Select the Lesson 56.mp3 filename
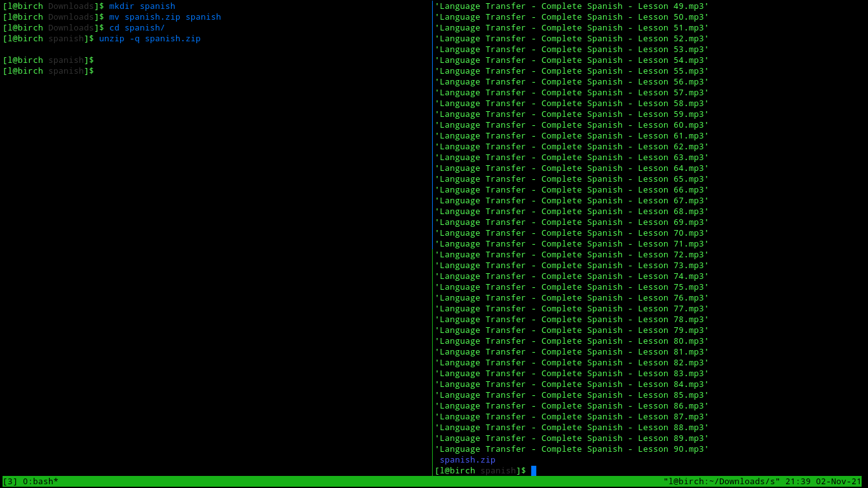Screen dimensions: 868x488 [x=572, y=82]
